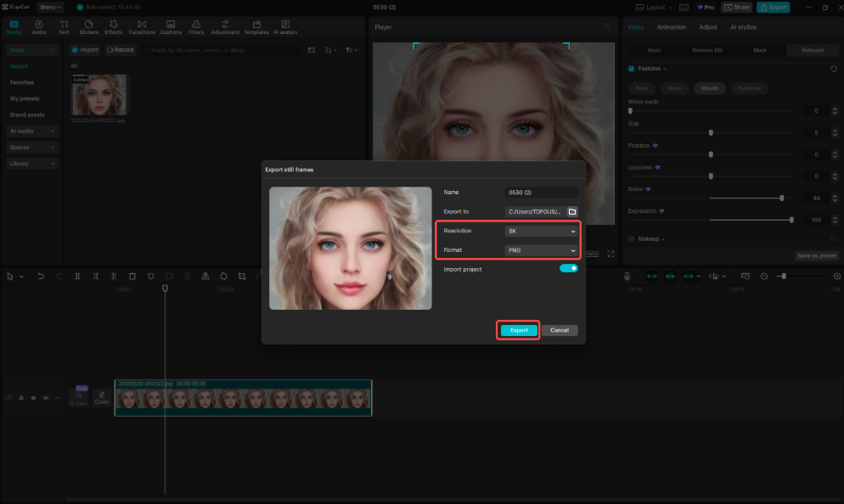The image size is (844, 504).
Task: Select the Split tool in the timeline
Action: coord(76,276)
